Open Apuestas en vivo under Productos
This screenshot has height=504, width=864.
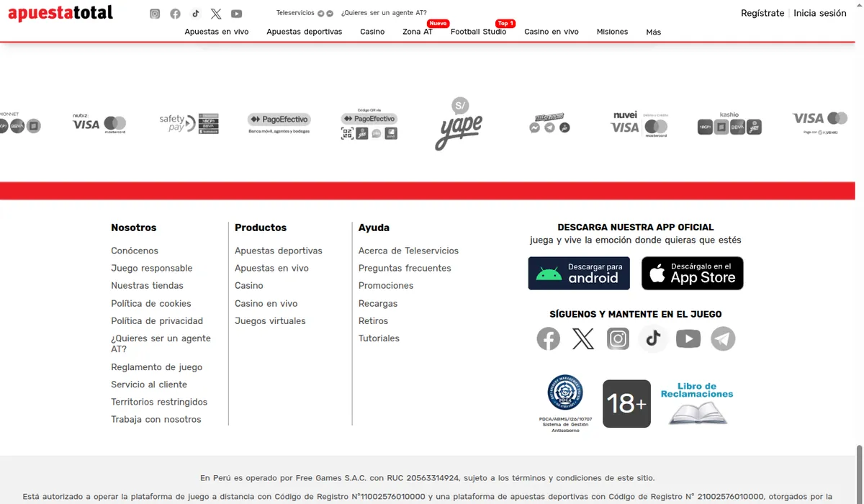click(x=271, y=268)
